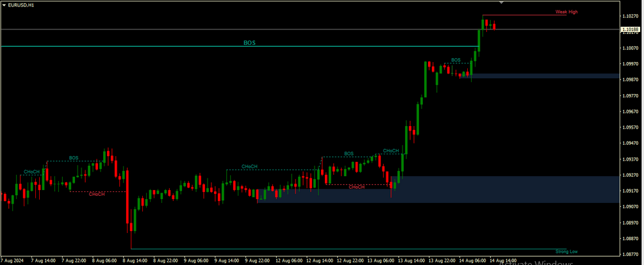This screenshot has width=644, height=265.
Task: Click the 1.09570 price scale label
Action: [x=631, y=127]
